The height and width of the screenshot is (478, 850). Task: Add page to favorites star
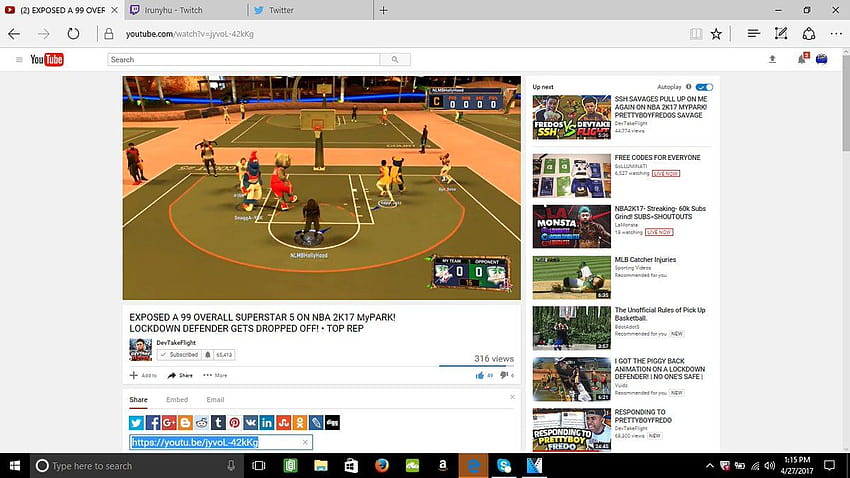click(716, 34)
